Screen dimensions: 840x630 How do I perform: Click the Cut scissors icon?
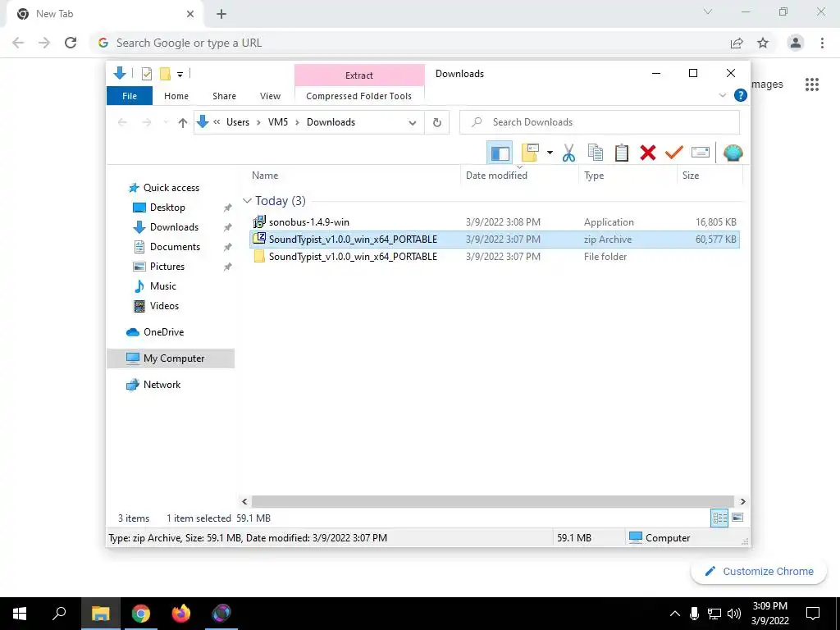(x=568, y=153)
